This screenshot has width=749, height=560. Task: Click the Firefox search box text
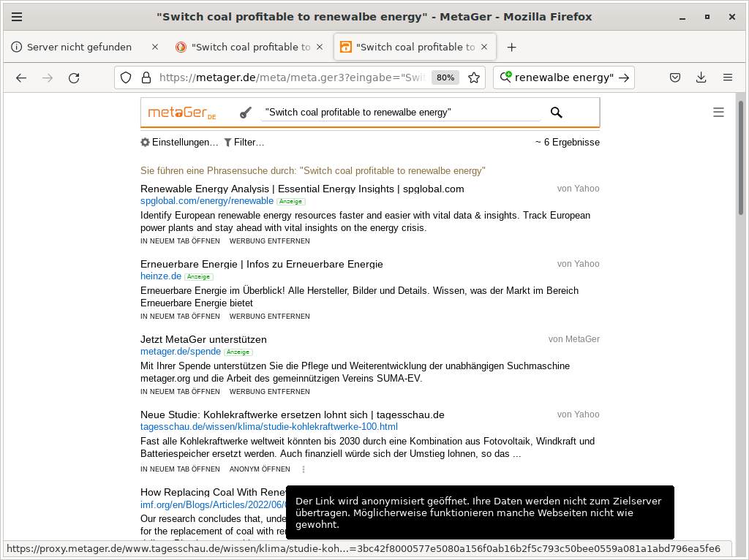point(564,77)
